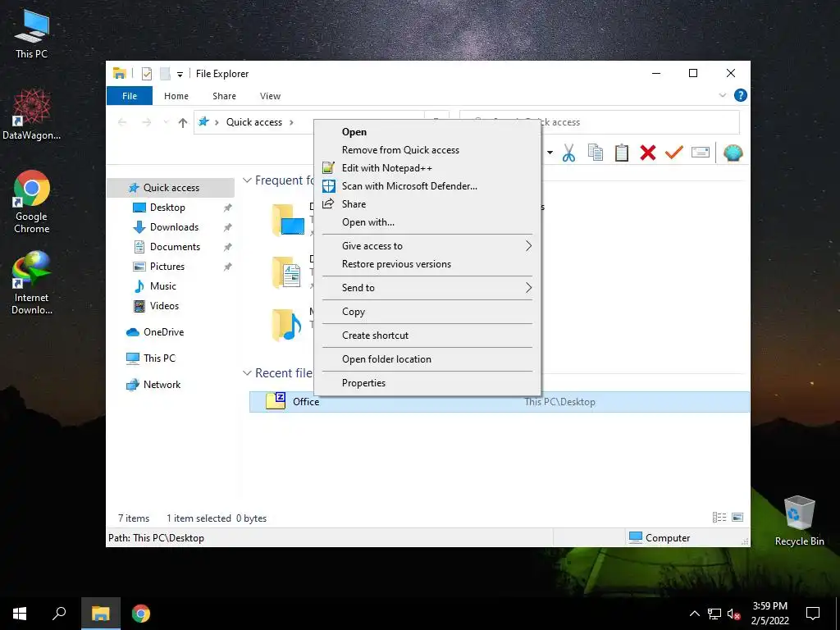This screenshot has height=630, width=840.
Task: Switch to the View ribbon tab
Action: (x=270, y=96)
